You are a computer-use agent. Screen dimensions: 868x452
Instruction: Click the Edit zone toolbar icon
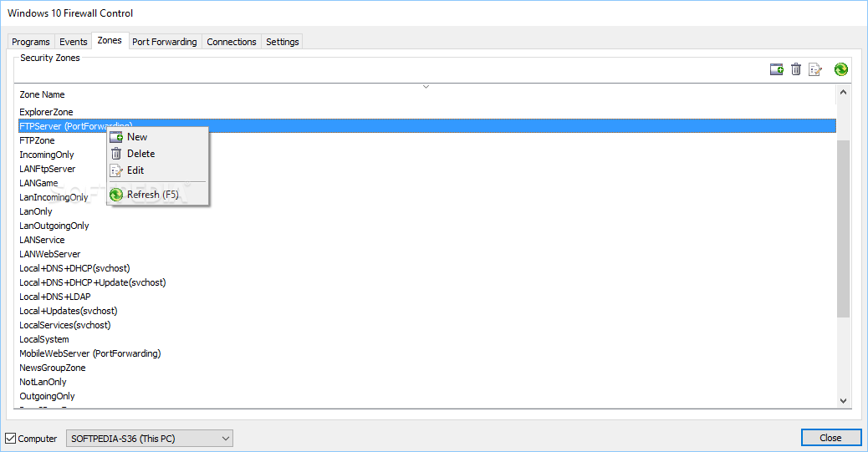pyautogui.click(x=814, y=69)
